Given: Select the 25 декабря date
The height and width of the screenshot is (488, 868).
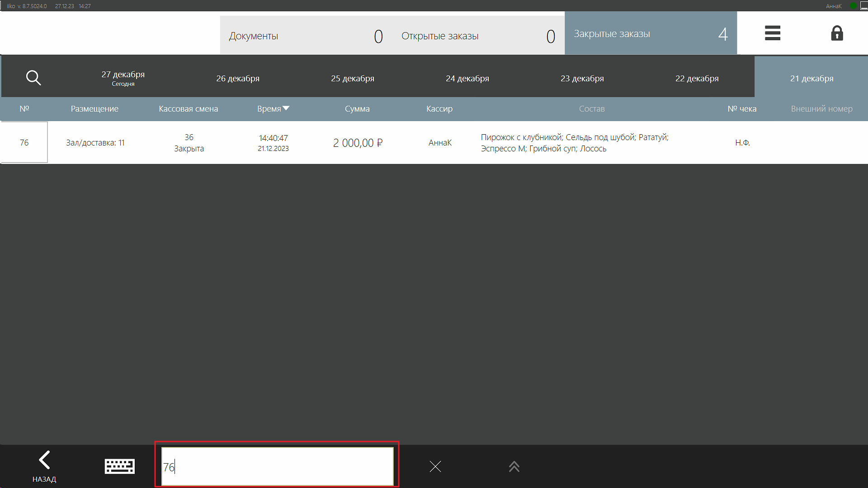Looking at the screenshot, I should pos(353,78).
